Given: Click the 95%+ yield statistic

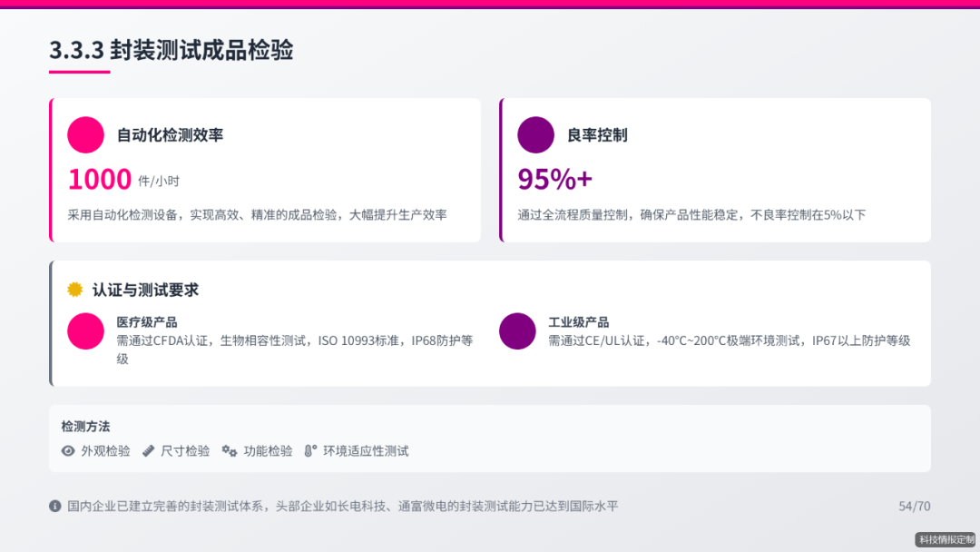Looking at the screenshot, I should click(552, 178).
